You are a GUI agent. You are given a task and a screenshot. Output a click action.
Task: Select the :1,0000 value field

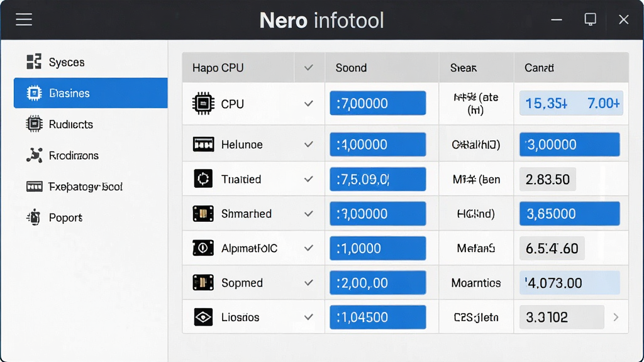click(378, 248)
